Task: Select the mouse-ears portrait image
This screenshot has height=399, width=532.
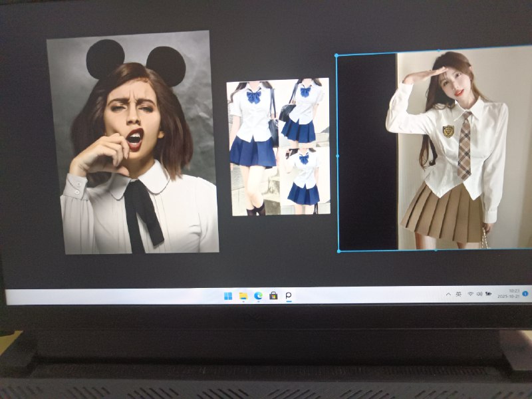Action: tap(133, 143)
